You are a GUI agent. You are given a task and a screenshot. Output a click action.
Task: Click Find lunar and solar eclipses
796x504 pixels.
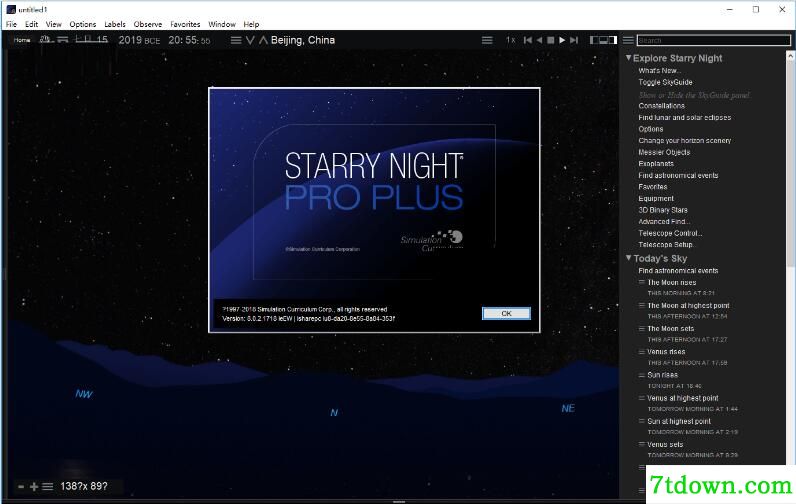point(684,117)
